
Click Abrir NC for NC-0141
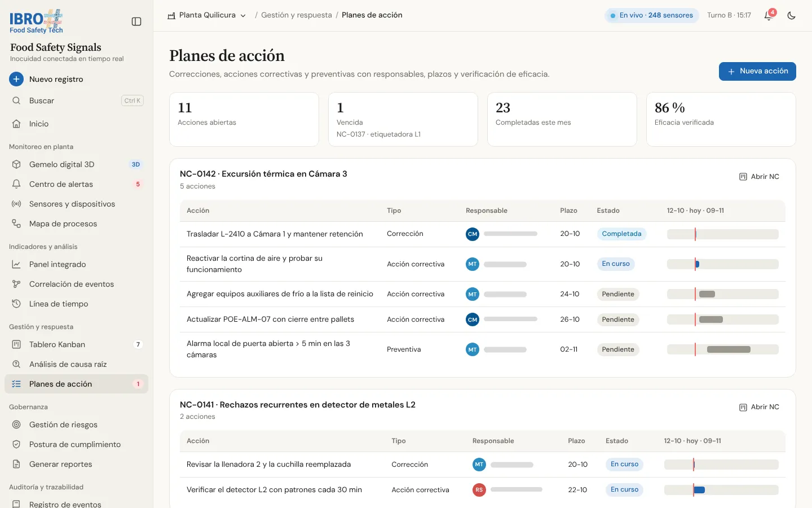pos(759,407)
